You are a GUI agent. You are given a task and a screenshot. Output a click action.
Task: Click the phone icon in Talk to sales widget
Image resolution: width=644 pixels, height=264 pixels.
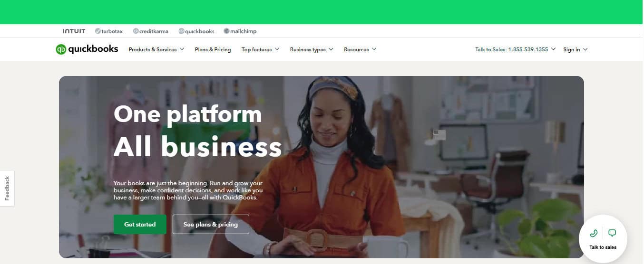(593, 233)
